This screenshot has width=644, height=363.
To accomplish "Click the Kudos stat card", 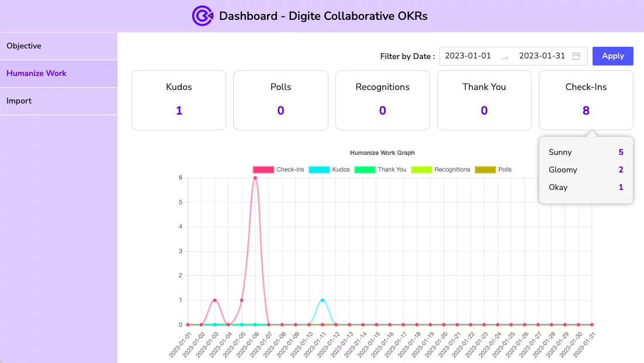I will (178, 100).
